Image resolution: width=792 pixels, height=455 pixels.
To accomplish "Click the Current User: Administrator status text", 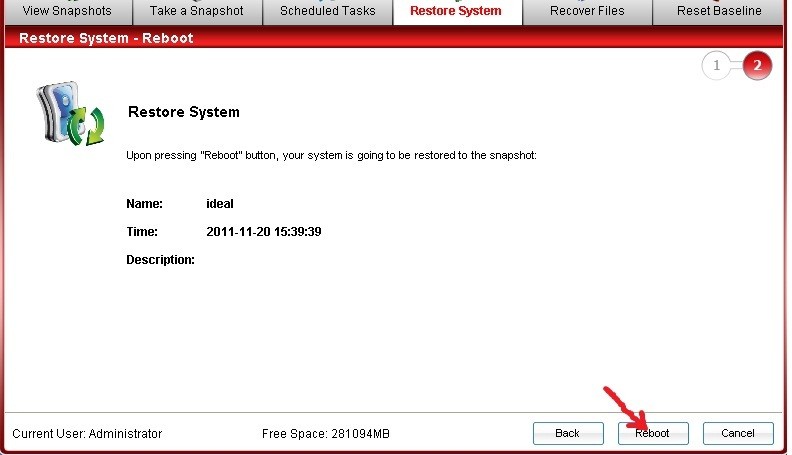I will point(87,433).
